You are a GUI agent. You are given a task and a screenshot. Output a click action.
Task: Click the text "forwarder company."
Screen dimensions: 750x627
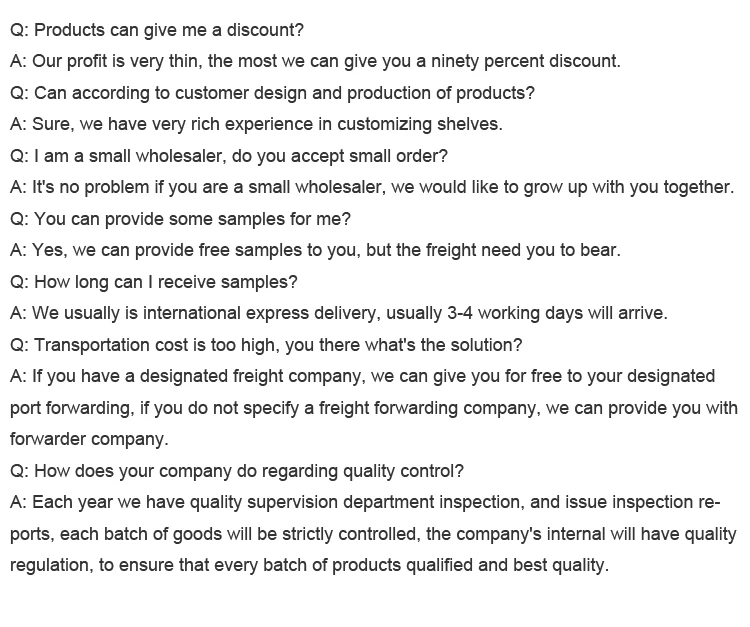click(x=89, y=440)
